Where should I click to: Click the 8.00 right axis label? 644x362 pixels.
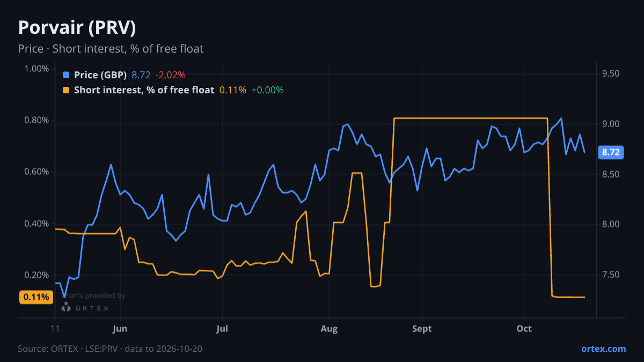click(611, 225)
